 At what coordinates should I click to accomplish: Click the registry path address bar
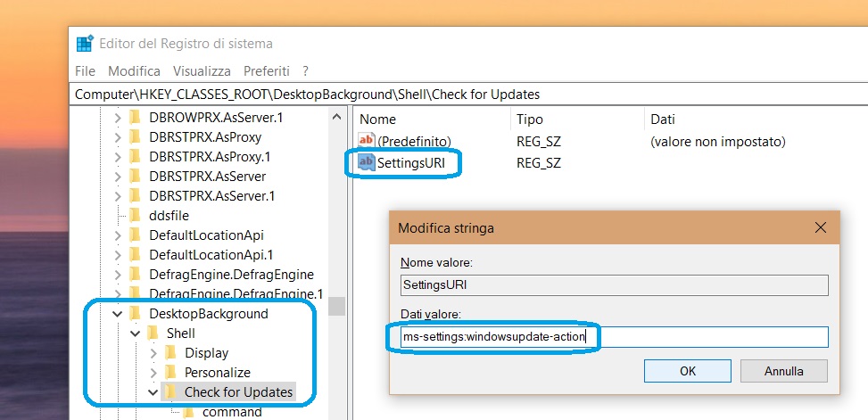(470, 95)
